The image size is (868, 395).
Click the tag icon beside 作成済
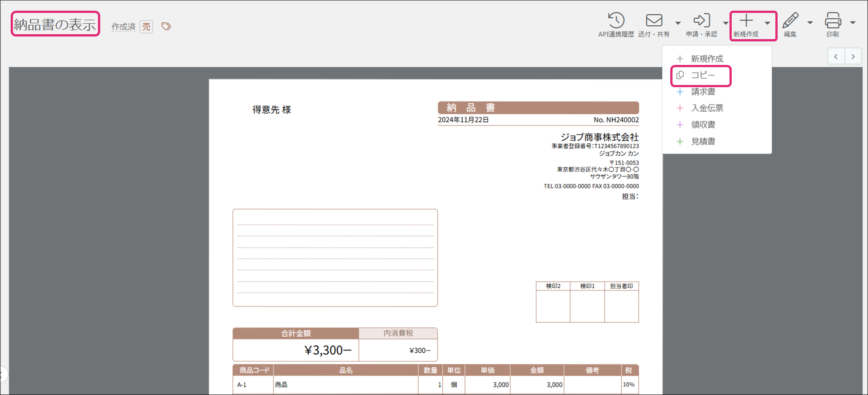pos(166,27)
